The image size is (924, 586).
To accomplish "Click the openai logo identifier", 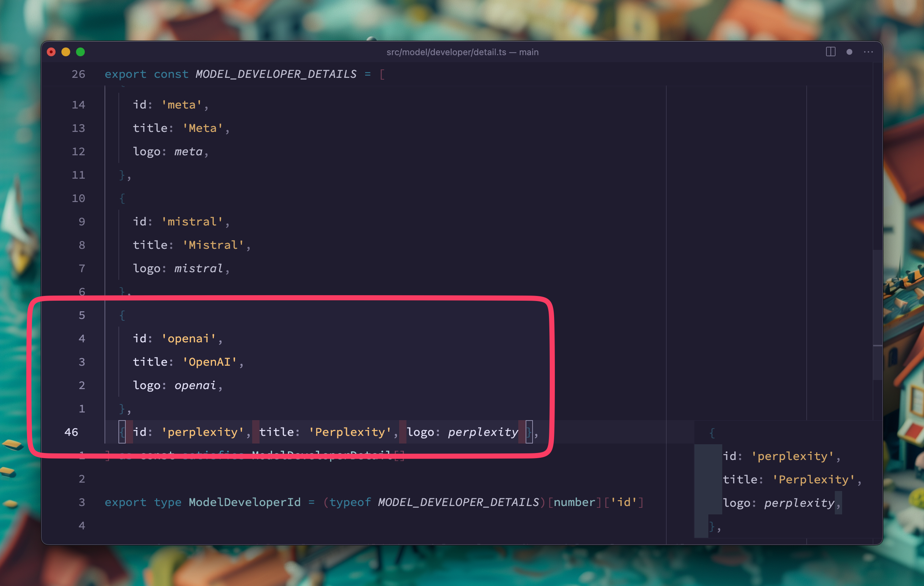I will (x=195, y=385).
